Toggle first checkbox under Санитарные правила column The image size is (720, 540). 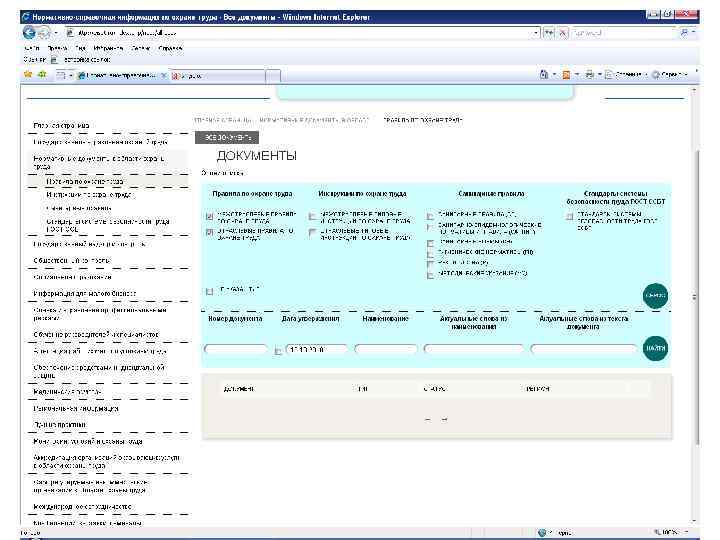click(x=430, y=216)
